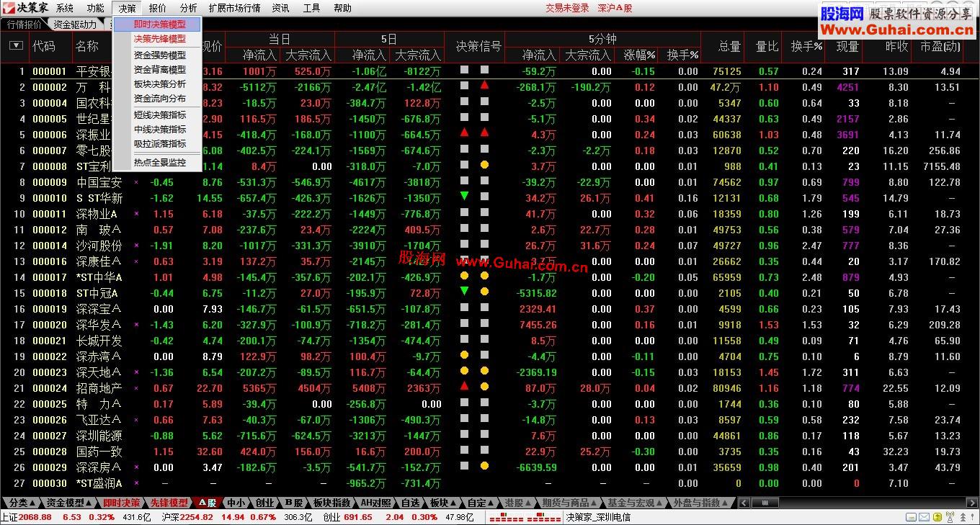This screenshot has width=980, height=525.
Task: Click yellow circle signal for 招商地产
Action: [484, 387]
